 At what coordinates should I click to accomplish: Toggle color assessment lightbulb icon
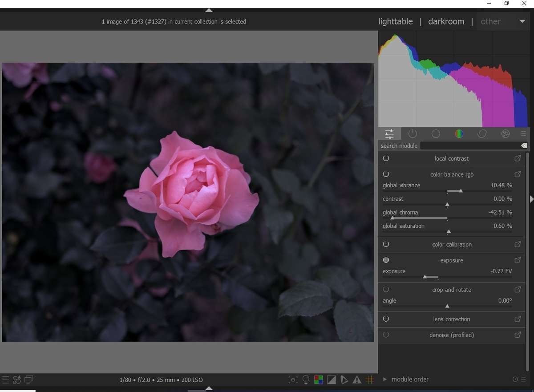[306, 380]
